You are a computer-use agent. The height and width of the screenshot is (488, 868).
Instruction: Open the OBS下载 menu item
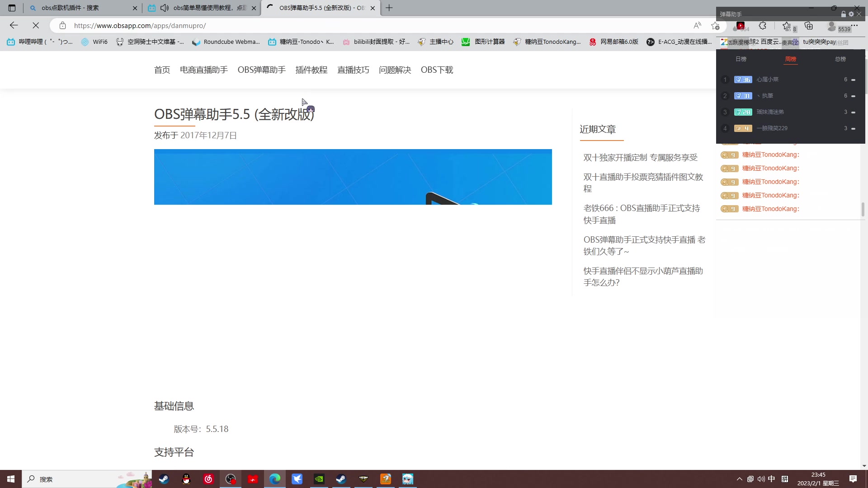coord(437,70)
